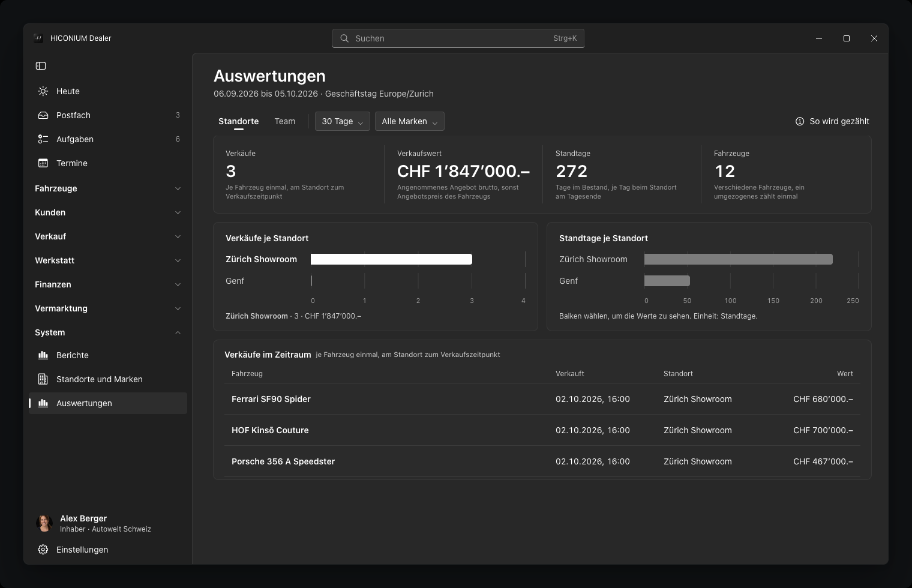Open the 30 Tage period dropdown
The width and height of the screenshot is (912, 588).
343,121
